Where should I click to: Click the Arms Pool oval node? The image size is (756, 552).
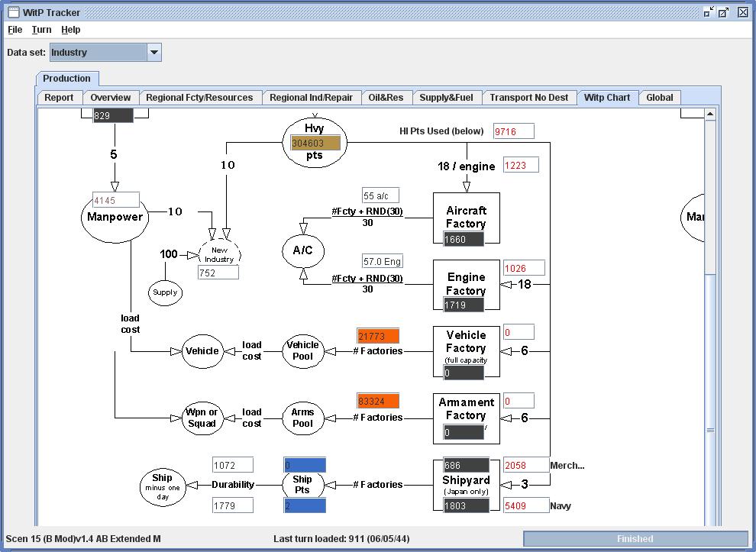coord(303,418)
